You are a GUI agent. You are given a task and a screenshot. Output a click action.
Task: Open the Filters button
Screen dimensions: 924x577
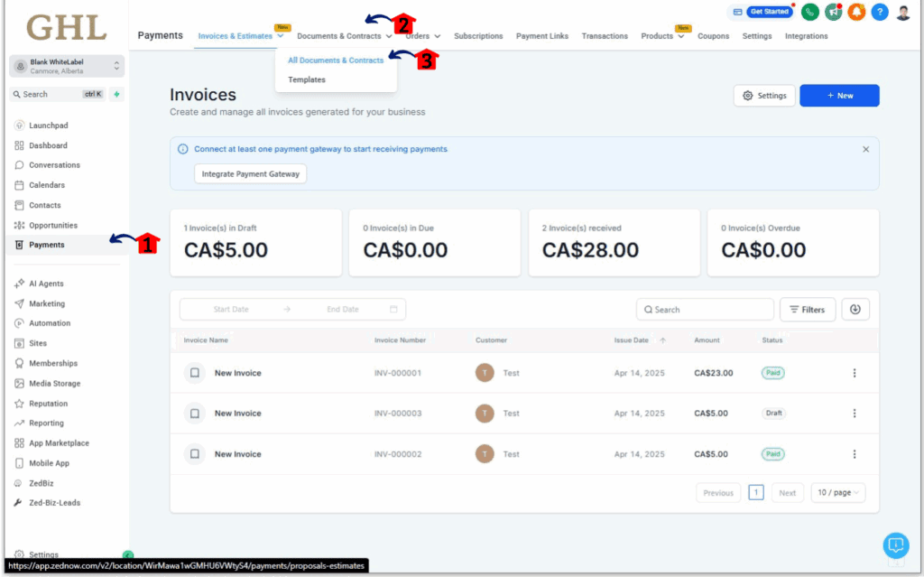click(x=808, y=310)
